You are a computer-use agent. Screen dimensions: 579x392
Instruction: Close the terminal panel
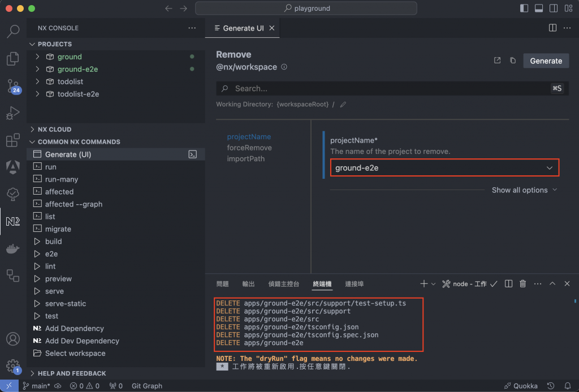[x=567, y=284]
